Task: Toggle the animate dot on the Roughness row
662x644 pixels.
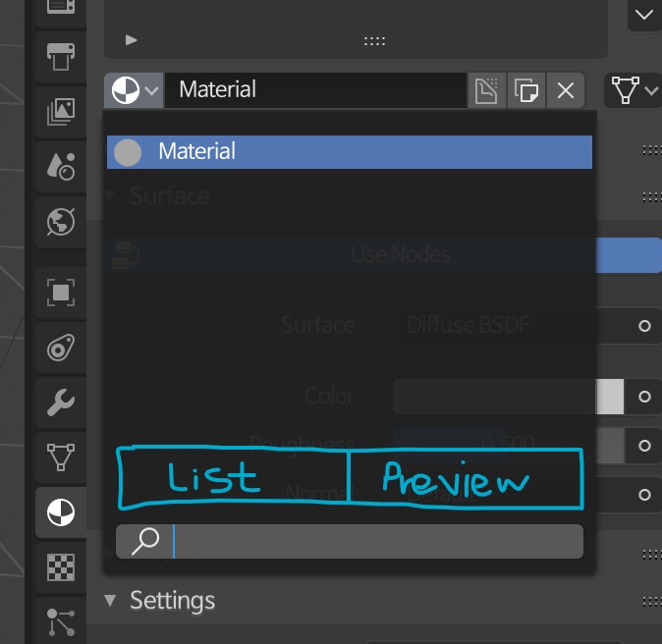Action: pyautogui.click(x=644, y=446)
